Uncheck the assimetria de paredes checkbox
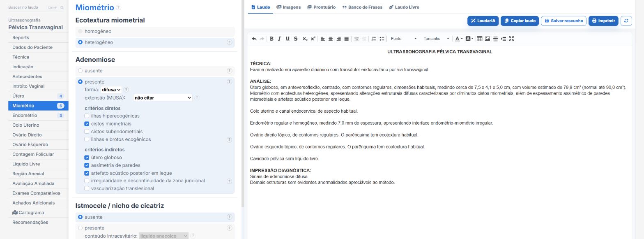Viewport: 644px width, 239px height. coord(87,165)
